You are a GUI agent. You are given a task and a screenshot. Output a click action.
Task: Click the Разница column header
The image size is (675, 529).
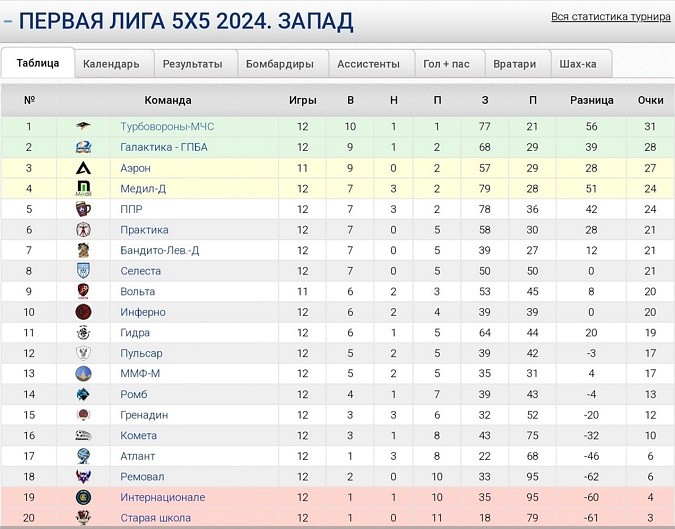tap(592, 100)
